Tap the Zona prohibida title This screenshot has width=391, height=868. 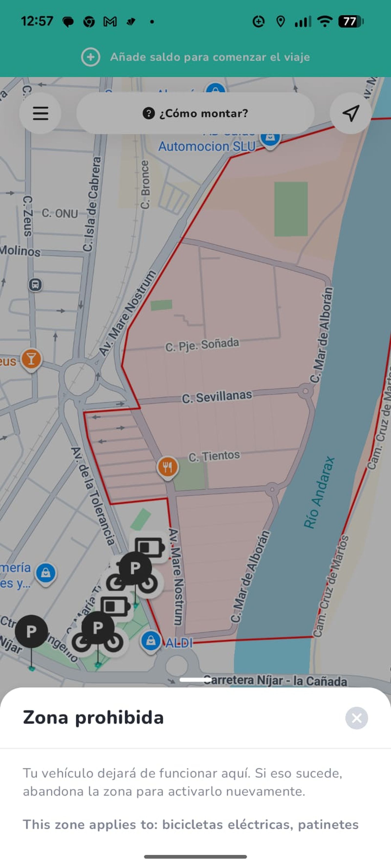[x=93, y=718]
